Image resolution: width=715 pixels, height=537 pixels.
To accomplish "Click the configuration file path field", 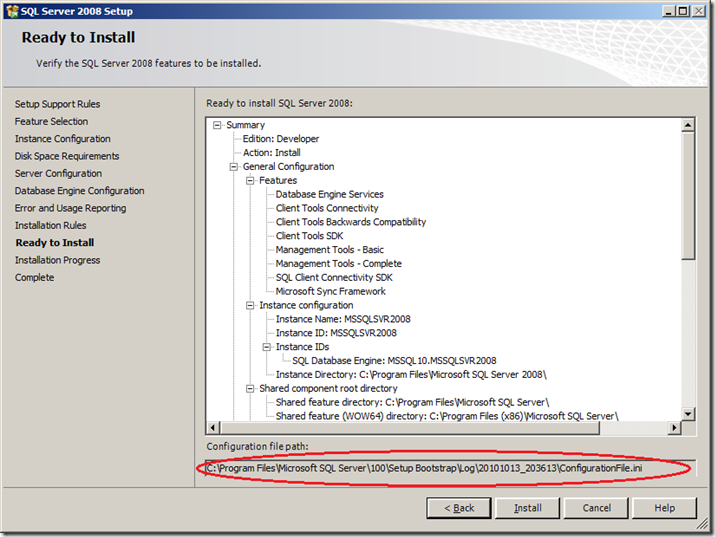I will 451,468.
